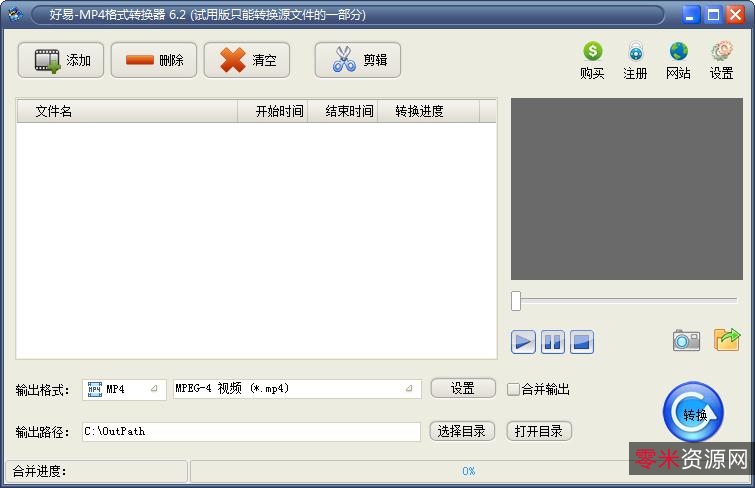Screen dimensions: 755x488
Task: Expand the MPEG-4 视频 (*.mp4) profile dropdown
Action: tap(297, 389)
